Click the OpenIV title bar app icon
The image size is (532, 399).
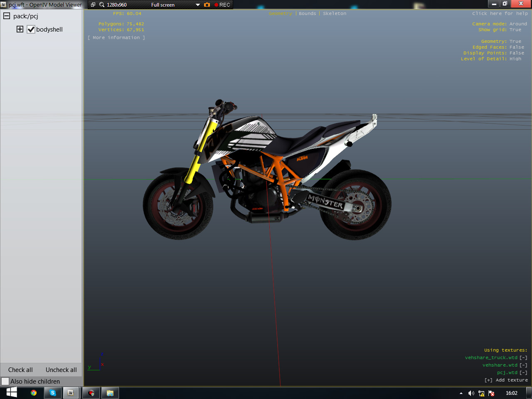[x=3, y=5]
